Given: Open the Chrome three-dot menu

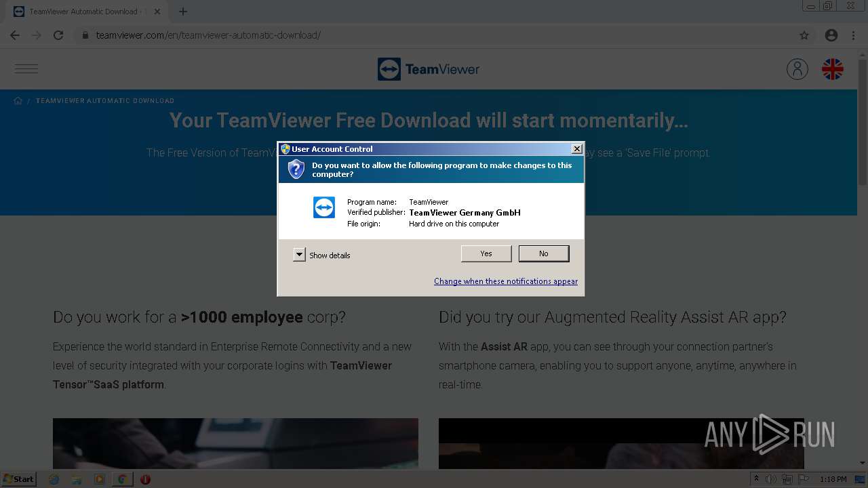Looking at the screenshot, I should click(853, 35).
